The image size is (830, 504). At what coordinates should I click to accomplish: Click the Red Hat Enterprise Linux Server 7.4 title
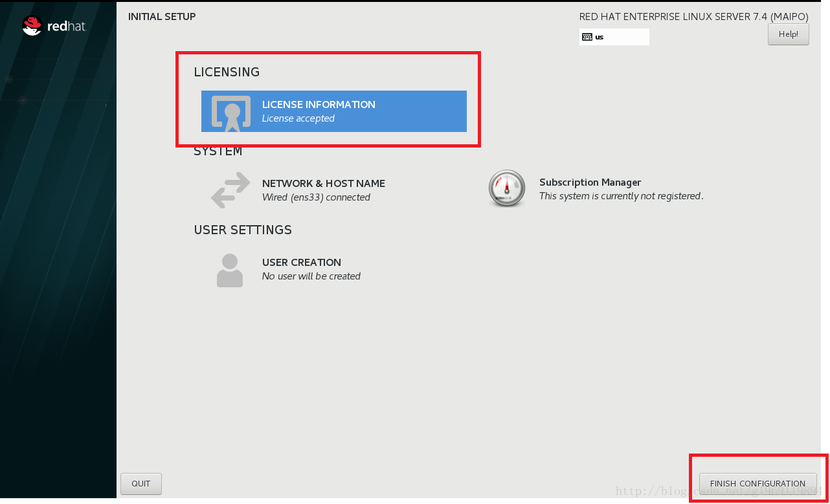(693, 17)
